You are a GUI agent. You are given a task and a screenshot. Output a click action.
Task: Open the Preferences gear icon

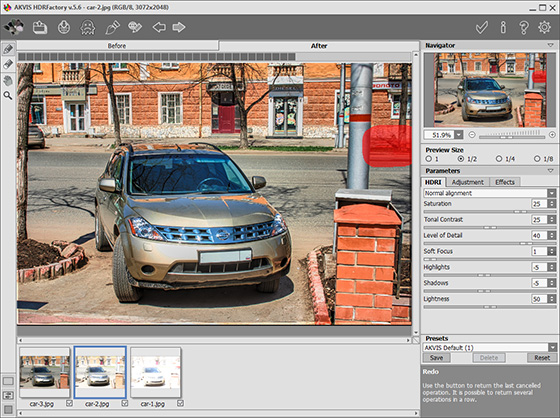544,28
